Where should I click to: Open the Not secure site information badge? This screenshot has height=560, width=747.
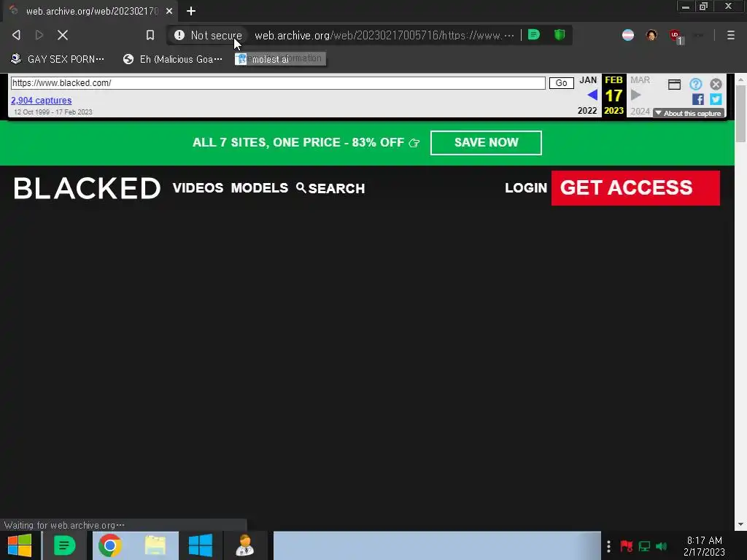point(208,35)
